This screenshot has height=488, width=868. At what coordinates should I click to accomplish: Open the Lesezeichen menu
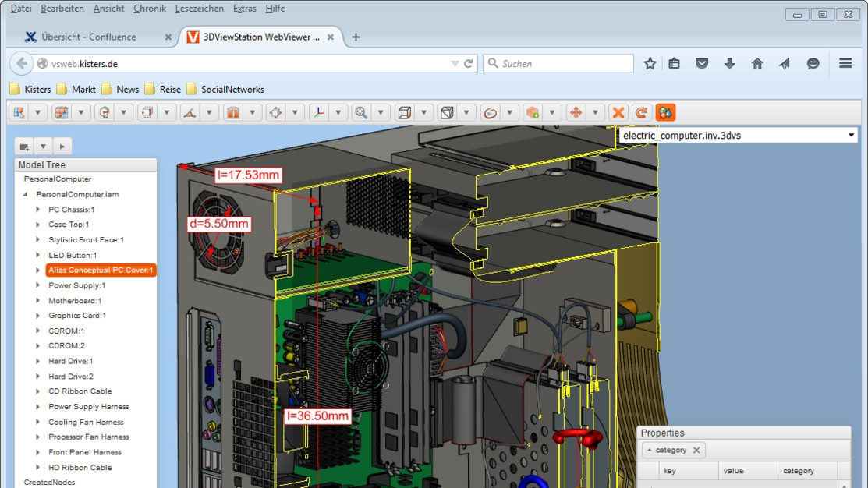click(x=200, y=9)
